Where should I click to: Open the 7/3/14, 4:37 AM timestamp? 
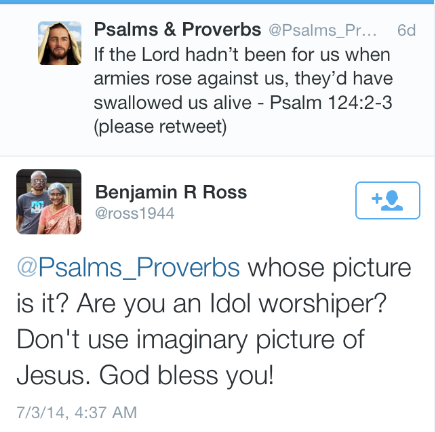[77, 412]
